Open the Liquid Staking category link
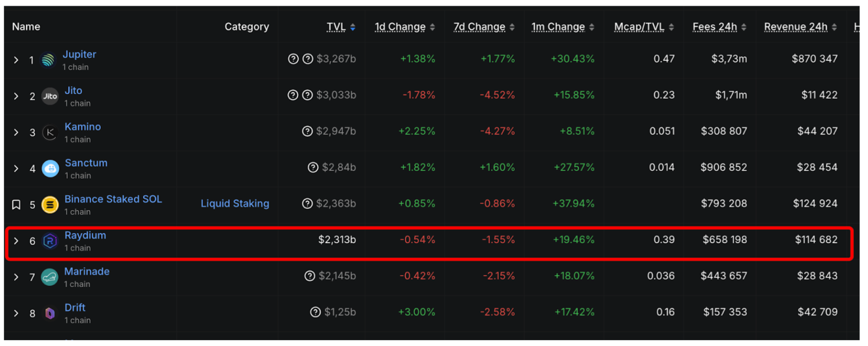This screenshot has height=346, width=868. 235,204
